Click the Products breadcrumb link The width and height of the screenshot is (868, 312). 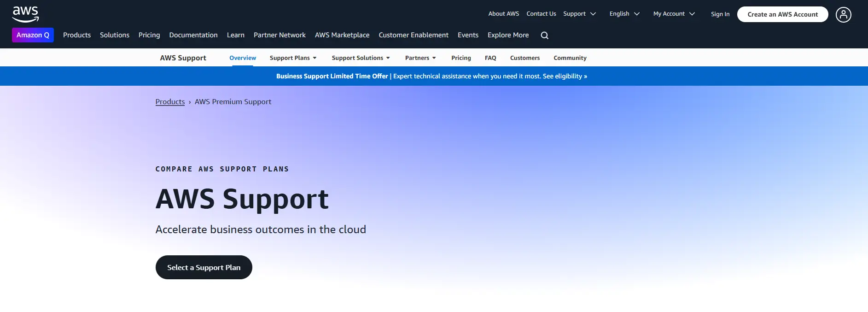(170, 102)
